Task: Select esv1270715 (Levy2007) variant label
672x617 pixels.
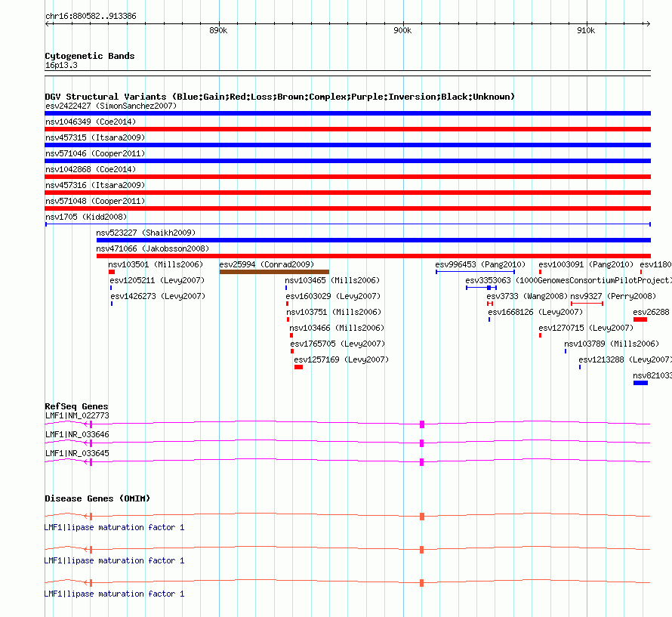Action: point(586,328)
